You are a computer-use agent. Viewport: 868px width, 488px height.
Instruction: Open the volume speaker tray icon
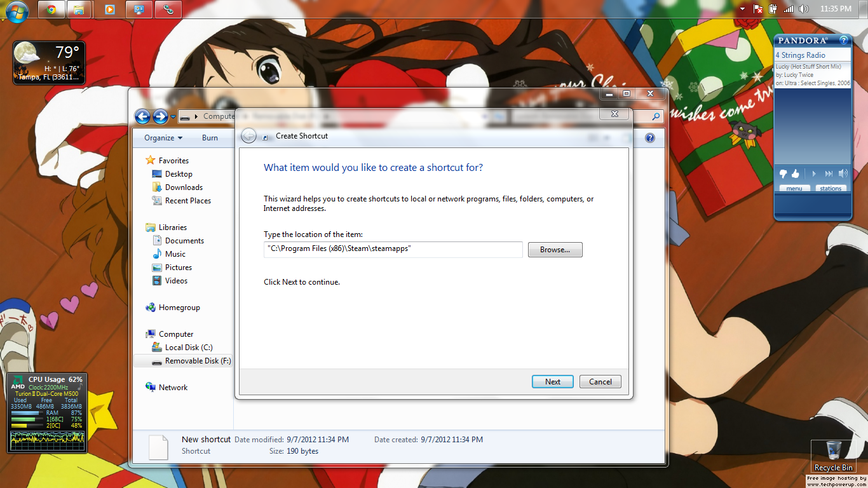(x=803, y=9)
